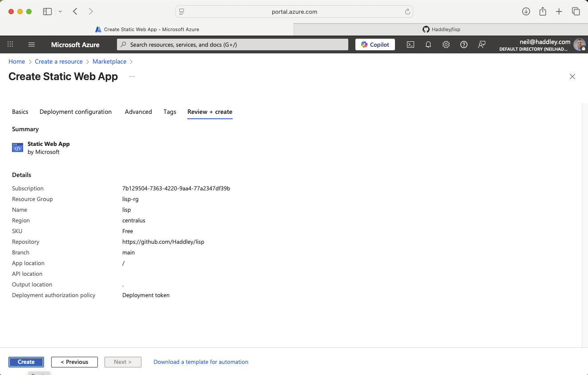Click the Output location label
This screenshot has height=375, width=588.
coord(32,285)
